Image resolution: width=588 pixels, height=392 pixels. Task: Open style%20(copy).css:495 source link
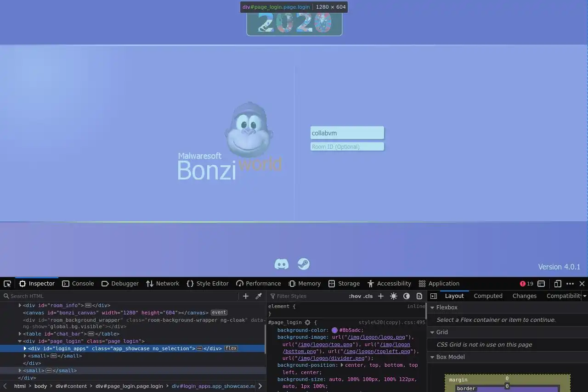click(x=392, y=323)
